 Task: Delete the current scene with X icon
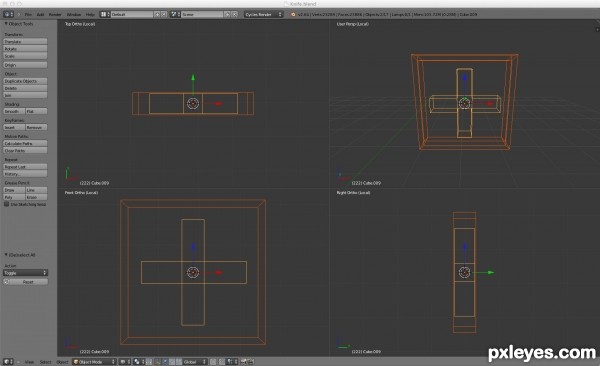pyautogui.click(x=234, y=14)
